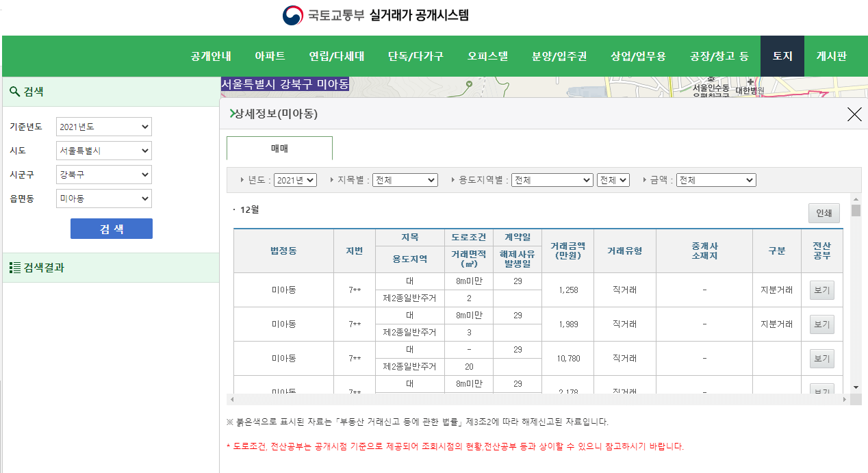Open the 시도 dropdown showing 서울특별시
The image size is (868, 473).
pyautogui.click(x=103, y=150)
